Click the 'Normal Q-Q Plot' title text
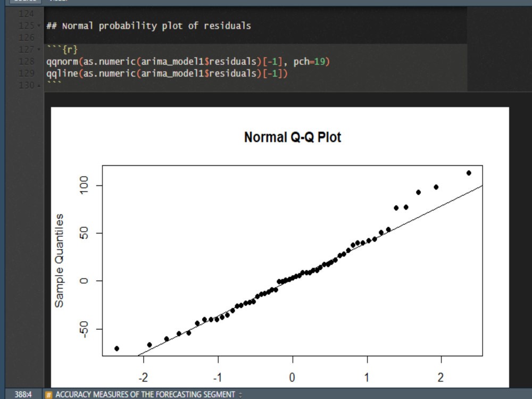The image size is (532, 399). (293, 137)
